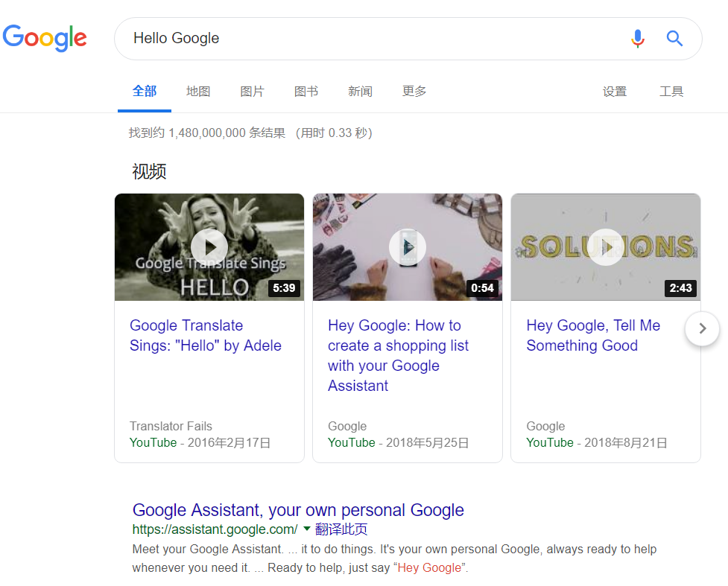728x586 pixels.
Task: Click the Google logo
Action: tap(45, 38)
